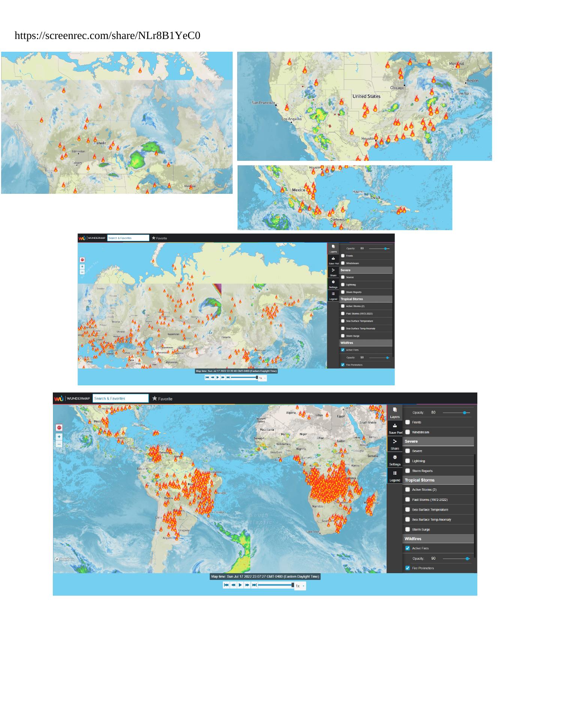Click Share icon in the Russia map screenshot
The image size is (562, 728).
[x=333, y=272]
